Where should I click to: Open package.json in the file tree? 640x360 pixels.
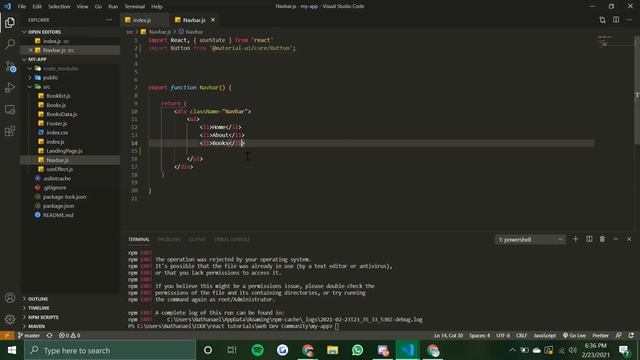click(x=58, y=206)
